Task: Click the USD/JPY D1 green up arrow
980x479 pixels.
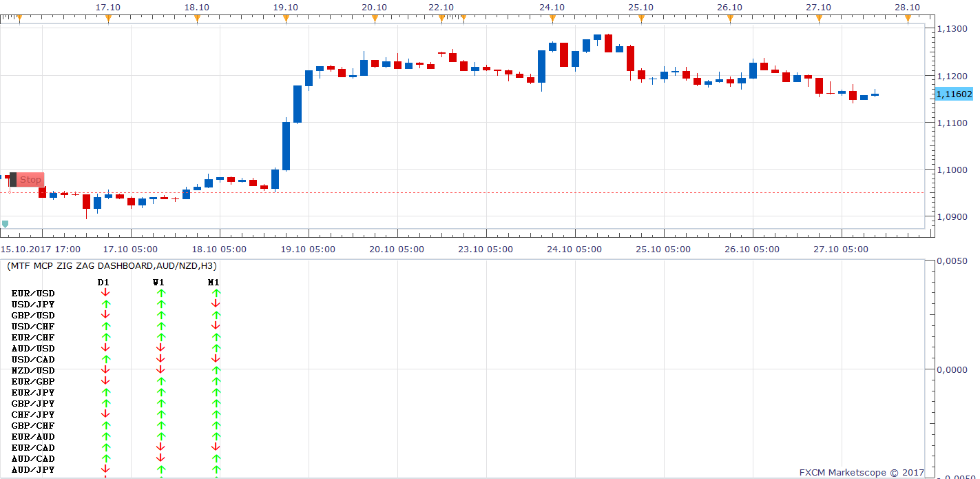Action: click(x=105, y=304)
